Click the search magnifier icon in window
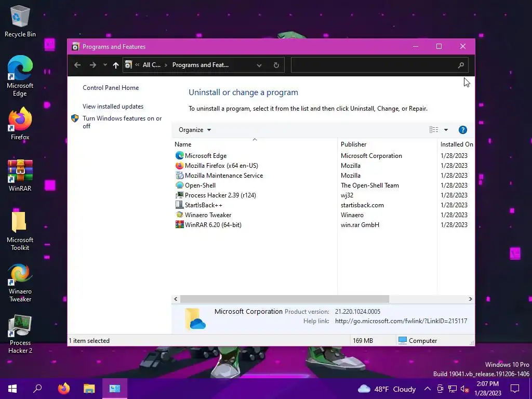This screenshot has height=399, width=532. pos(461,65)
